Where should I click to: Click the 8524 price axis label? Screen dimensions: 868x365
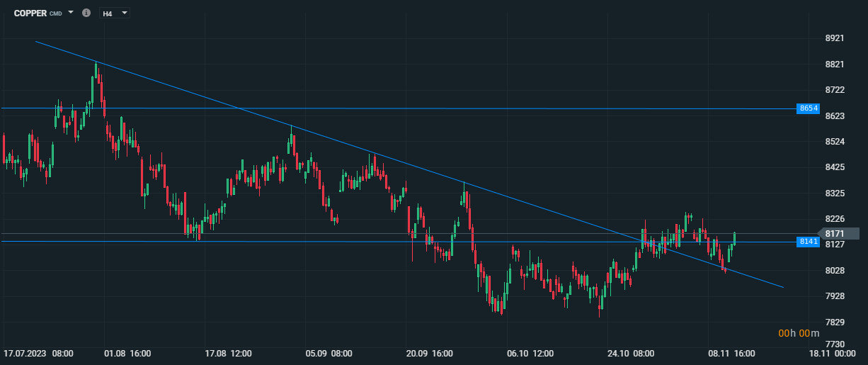(x=835, y=141)
